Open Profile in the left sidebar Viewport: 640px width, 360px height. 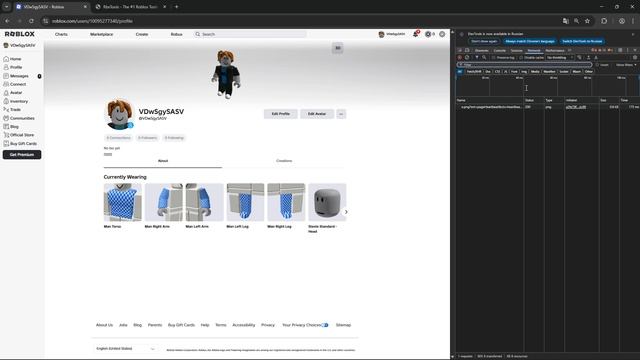[13, 67]
